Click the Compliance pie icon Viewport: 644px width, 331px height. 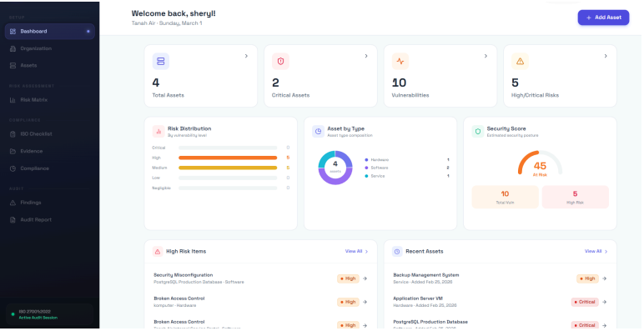13,168
